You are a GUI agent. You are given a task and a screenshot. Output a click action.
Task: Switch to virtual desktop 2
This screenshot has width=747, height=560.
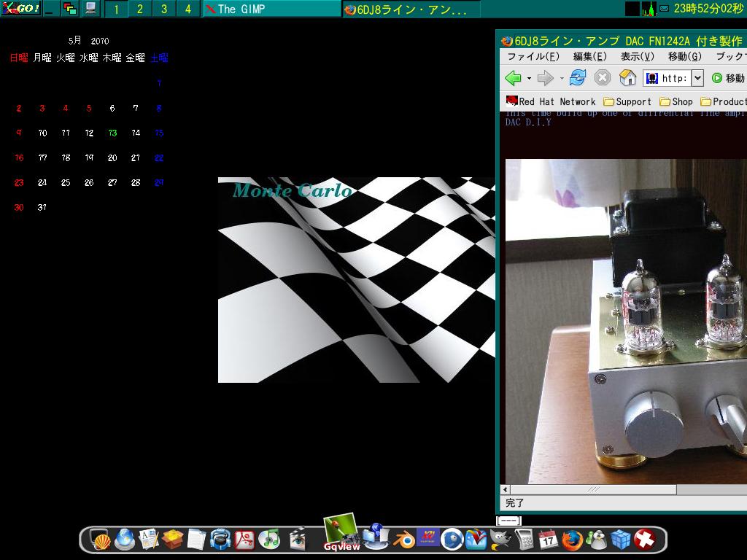[140, 9]
